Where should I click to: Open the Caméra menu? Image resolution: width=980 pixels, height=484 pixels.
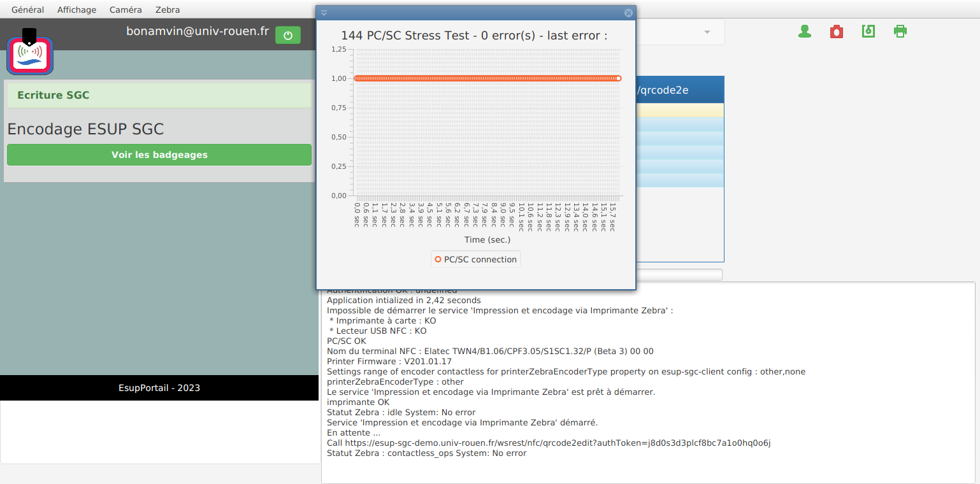(x=126, y=10)
